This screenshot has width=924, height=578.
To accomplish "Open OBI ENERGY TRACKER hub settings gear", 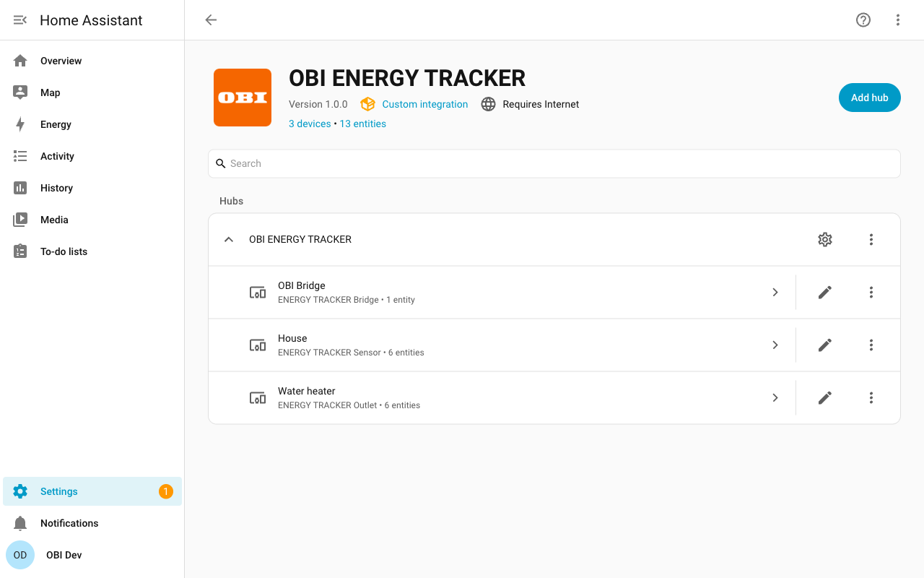I will click(825, 239).
